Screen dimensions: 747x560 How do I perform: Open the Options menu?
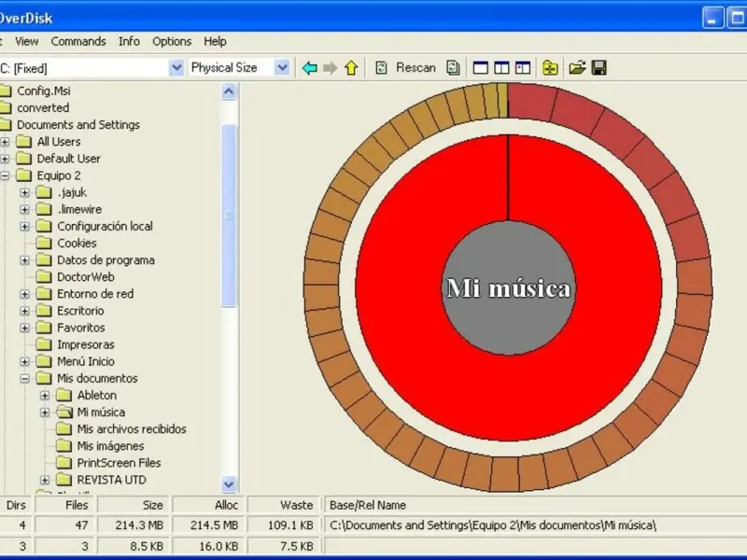(x=172, y=41)
